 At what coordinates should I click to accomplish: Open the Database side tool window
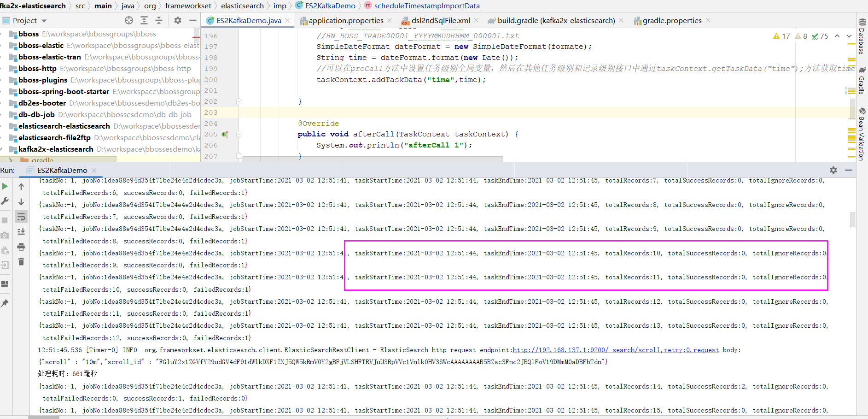(x=862, y=37)
